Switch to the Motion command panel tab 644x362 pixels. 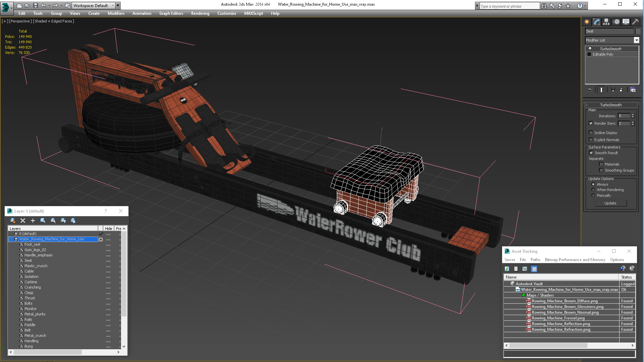point(616,22)
